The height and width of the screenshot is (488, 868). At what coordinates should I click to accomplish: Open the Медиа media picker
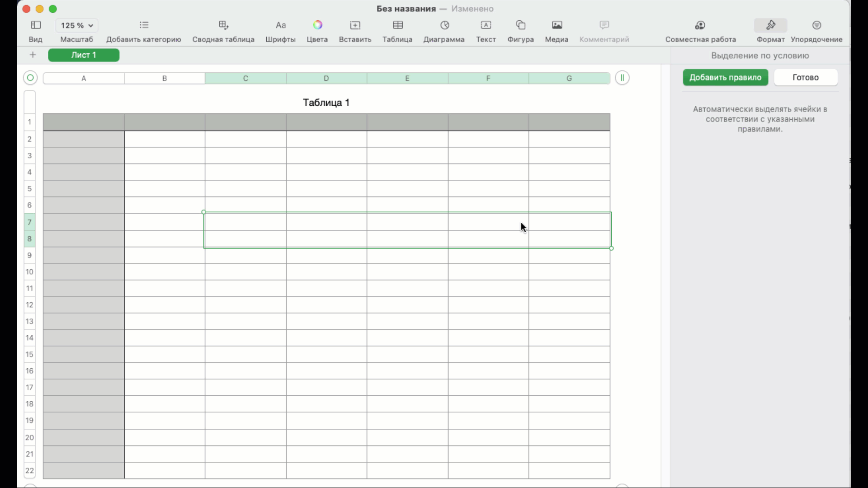[557, 25]
